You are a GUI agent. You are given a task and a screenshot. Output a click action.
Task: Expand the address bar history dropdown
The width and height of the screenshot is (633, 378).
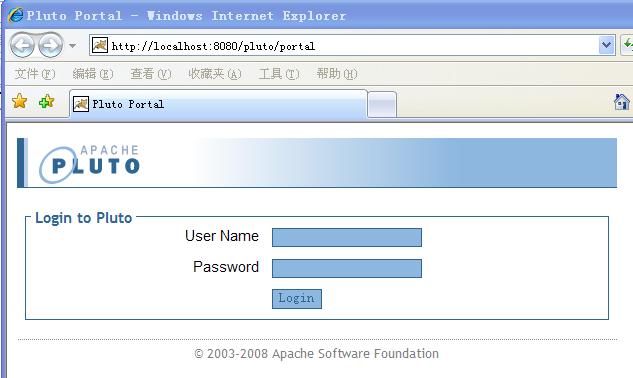(x=606, y=45)
